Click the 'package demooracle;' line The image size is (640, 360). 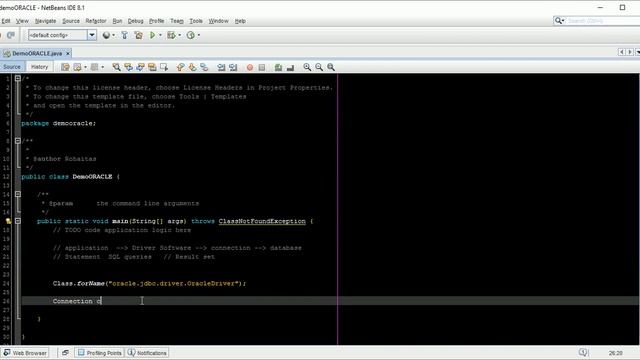[x=58, y=123]
